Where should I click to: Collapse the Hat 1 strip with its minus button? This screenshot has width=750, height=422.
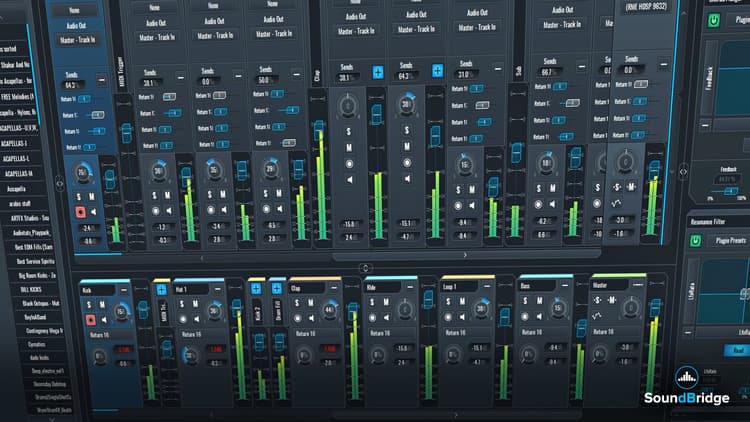coord(218,289)
